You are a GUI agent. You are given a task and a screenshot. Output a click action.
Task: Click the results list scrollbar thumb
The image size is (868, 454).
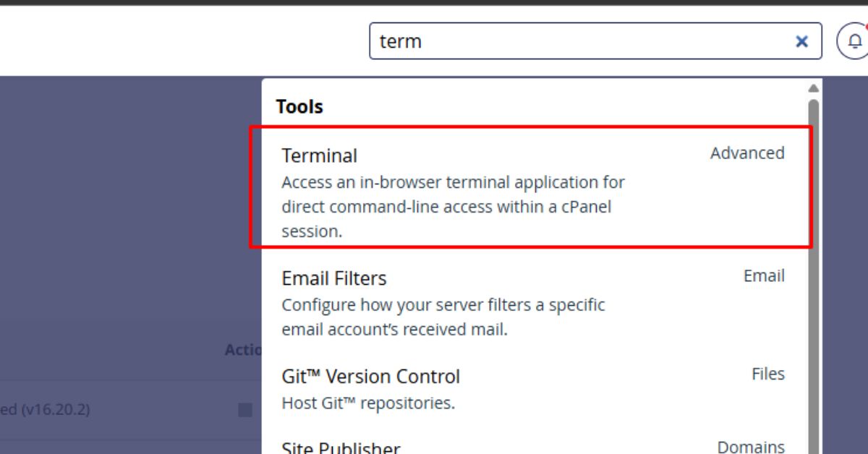(x=814, y=277)
